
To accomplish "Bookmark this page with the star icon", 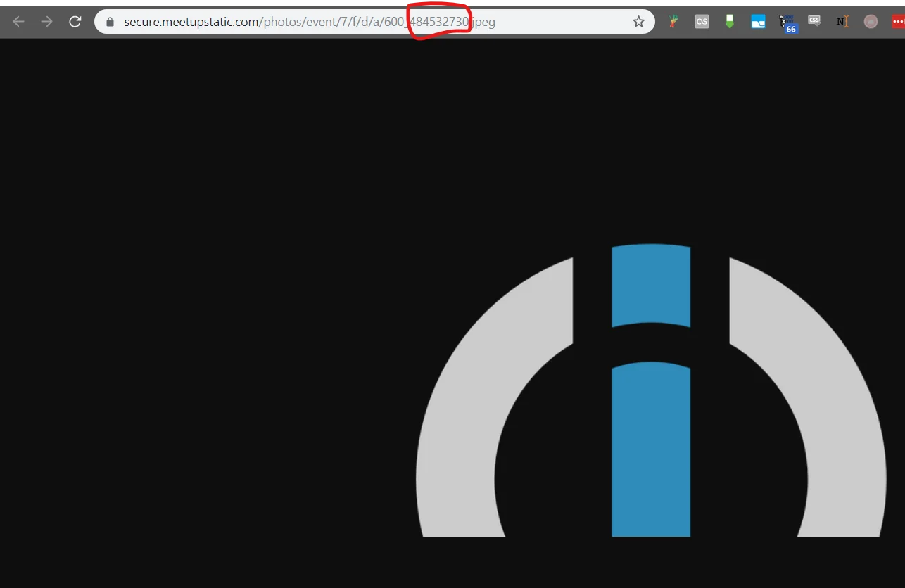I will [638, 22].
